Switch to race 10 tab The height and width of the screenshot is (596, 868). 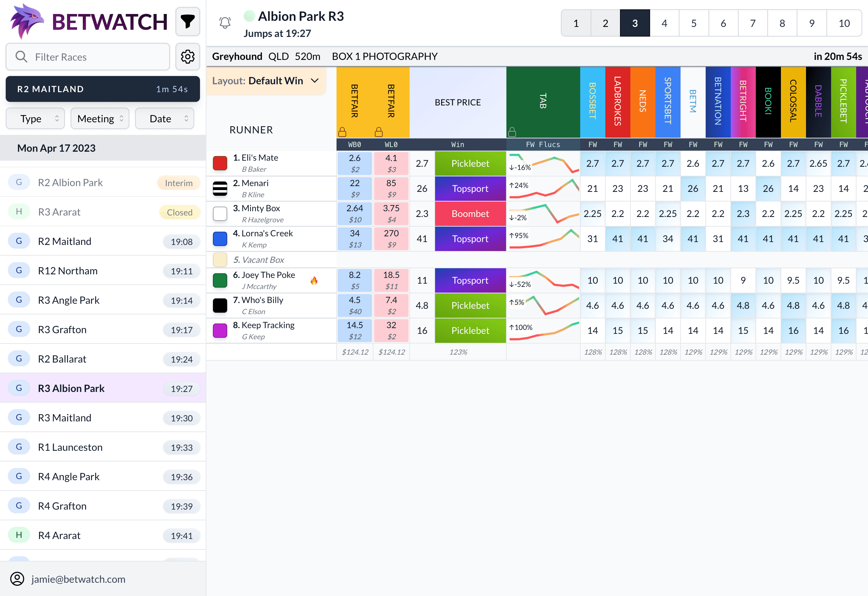click(x=844, y=23)
